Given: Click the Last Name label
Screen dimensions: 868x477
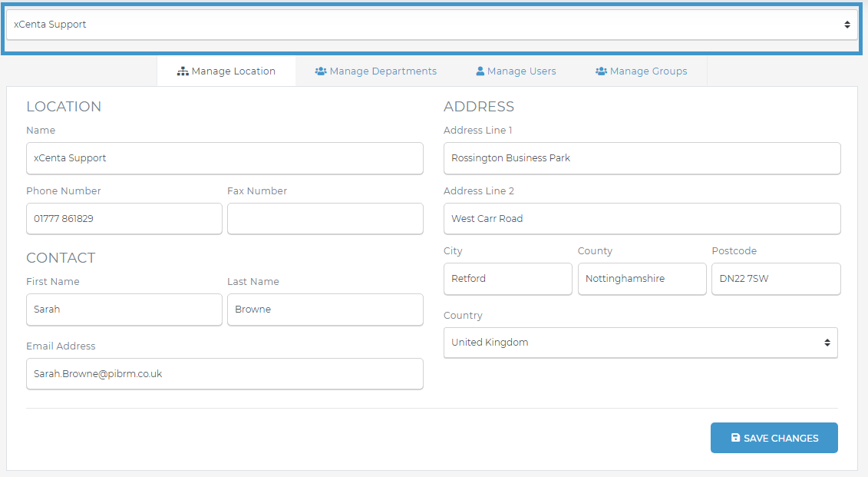Looking at the screenshot, I should pos(253,281).
